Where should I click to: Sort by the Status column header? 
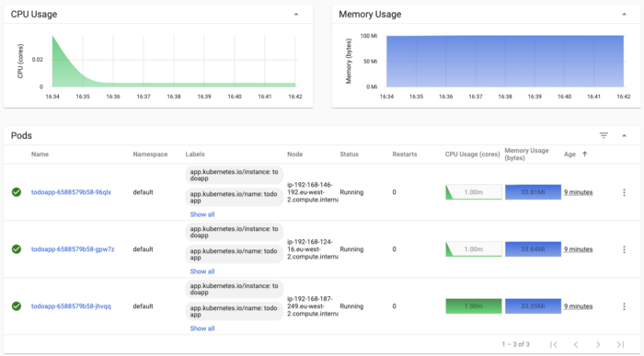tap(349, 155)
